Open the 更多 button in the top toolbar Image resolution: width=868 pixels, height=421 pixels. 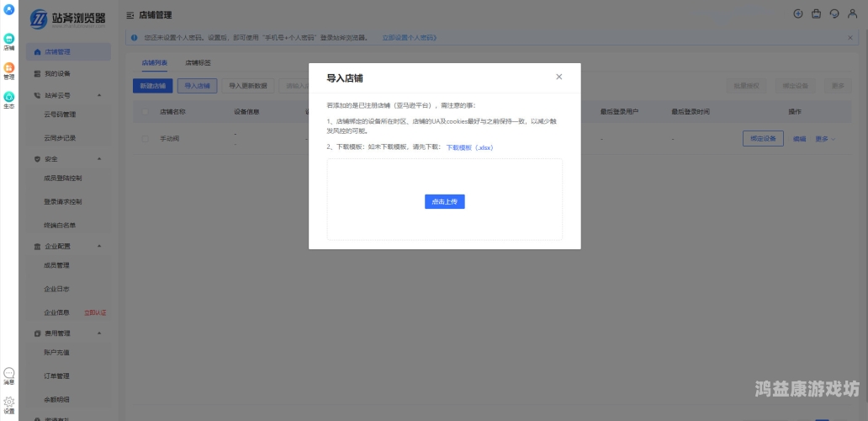coord(838,86)
